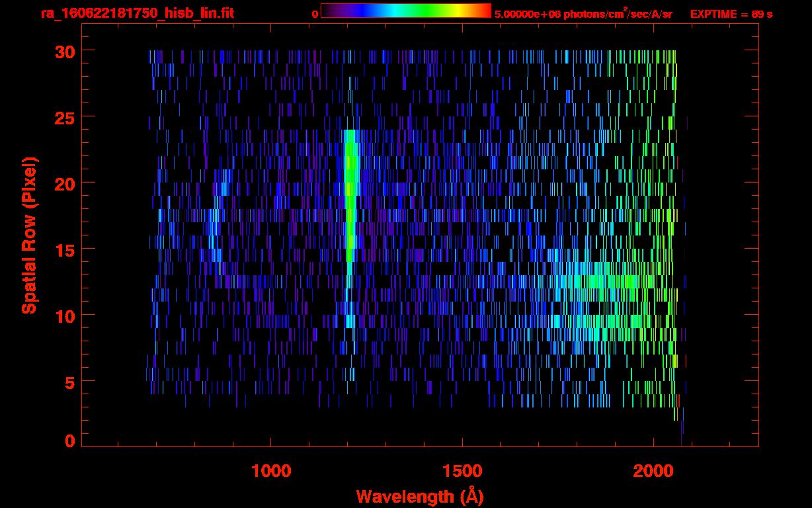Screen dimensions: 812x508
Task: Select the red-orange end of the color bar
Action: 481,11
